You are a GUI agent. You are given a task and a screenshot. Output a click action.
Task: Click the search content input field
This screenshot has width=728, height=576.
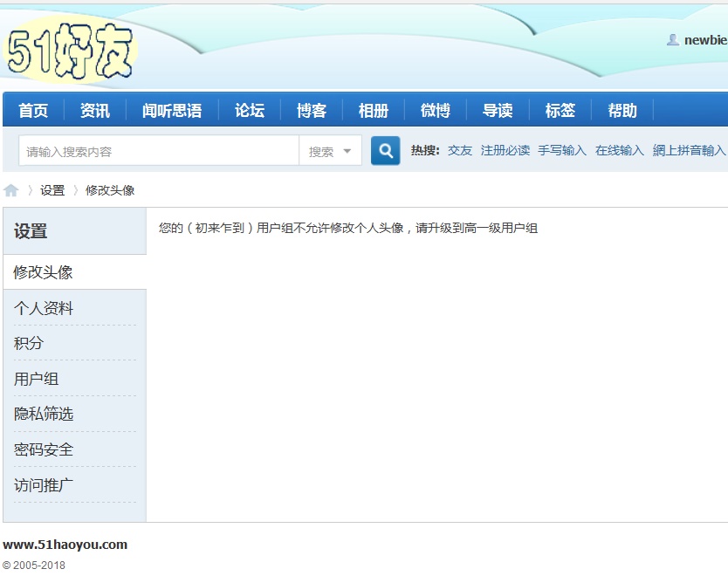[159, 151]
